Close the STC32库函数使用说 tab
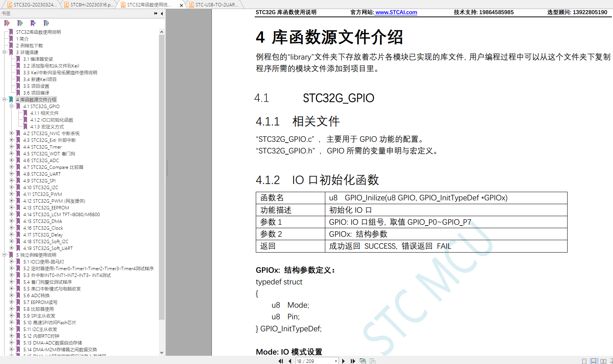Screen dimensions: 613x364 pyautogui.click(x=181, y=5)
